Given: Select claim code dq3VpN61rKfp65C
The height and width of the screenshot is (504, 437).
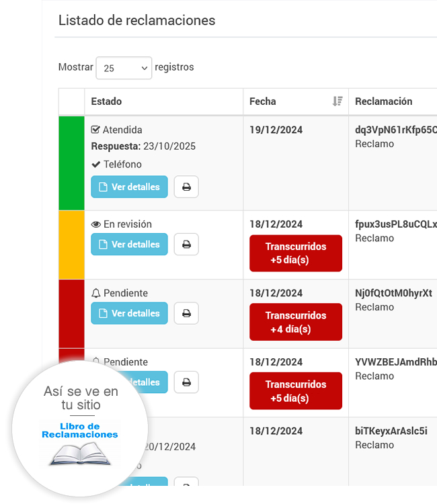Looking at the screenshot, I should coord(396,130).
